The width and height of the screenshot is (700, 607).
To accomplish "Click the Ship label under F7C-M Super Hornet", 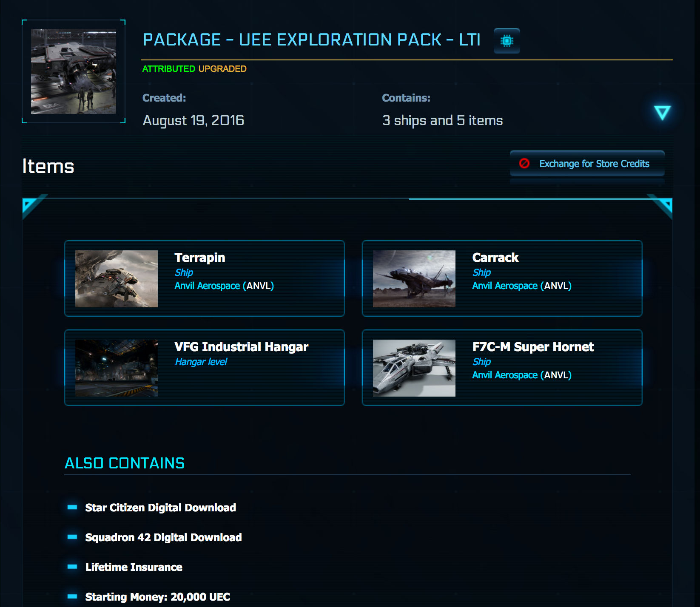I will click(481, 362).
